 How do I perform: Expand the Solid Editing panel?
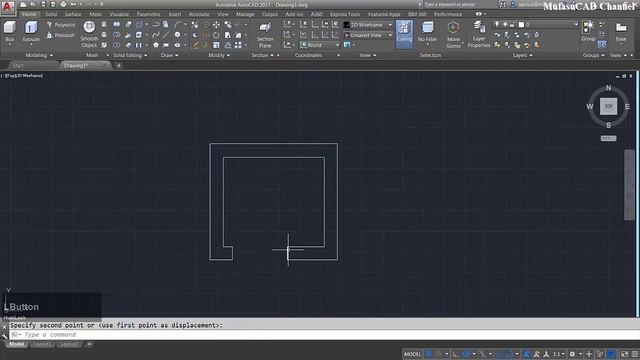coord(130,55)
